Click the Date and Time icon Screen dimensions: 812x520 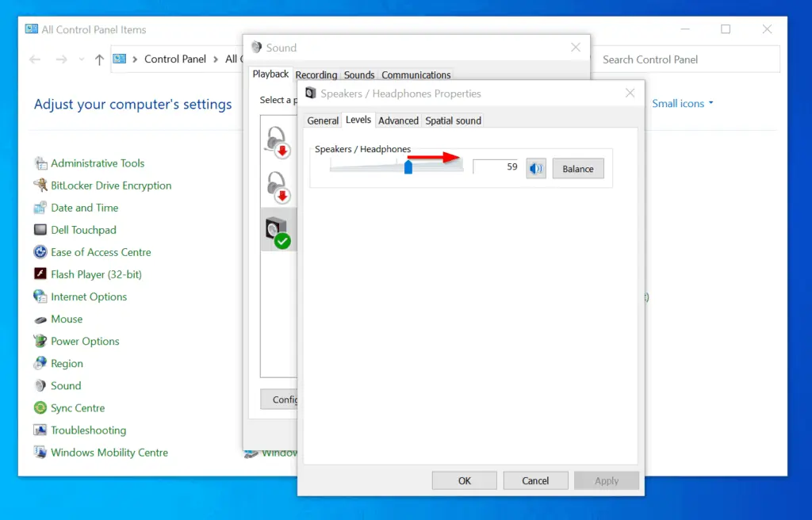(40, 208)
